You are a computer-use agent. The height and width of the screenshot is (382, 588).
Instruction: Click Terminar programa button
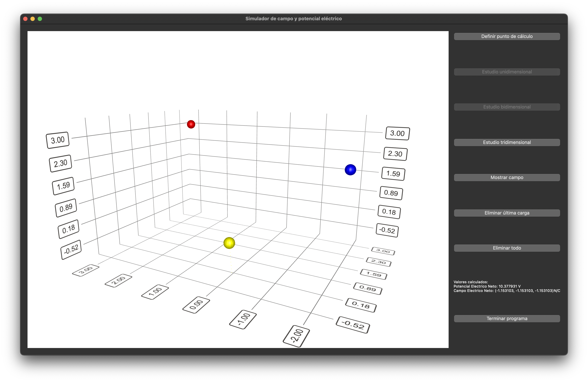coord(507,319)
